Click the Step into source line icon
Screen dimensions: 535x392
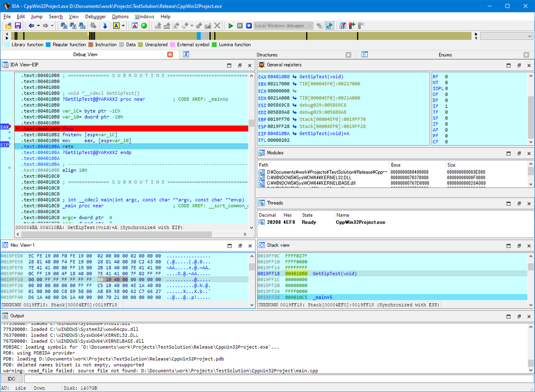point(319,25)
